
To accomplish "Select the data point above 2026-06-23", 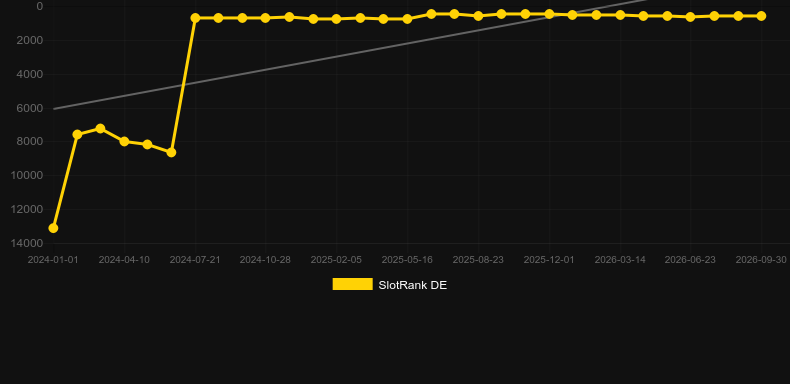I will [x=691, y=17].
